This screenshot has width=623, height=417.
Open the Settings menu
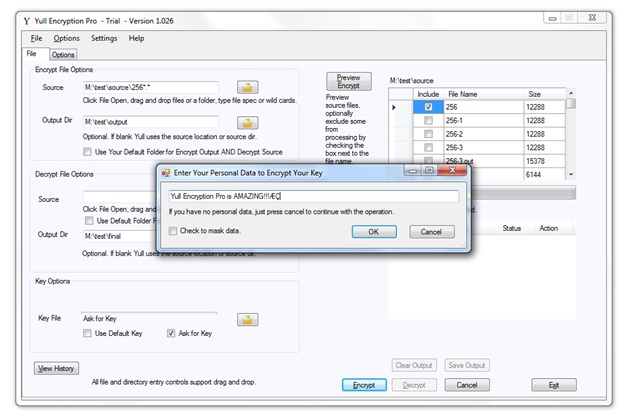(104, 38)
